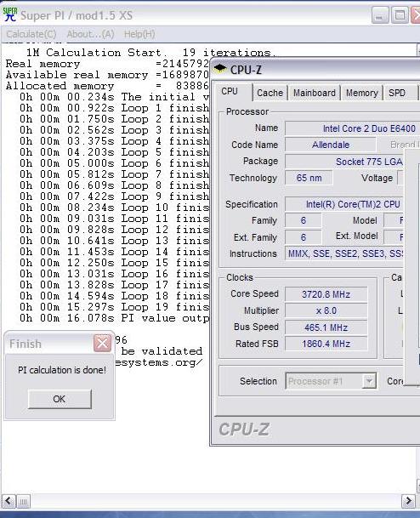Click the Family value 6
The height and width of the screenshot is (518, 420).
pos(304,220)
